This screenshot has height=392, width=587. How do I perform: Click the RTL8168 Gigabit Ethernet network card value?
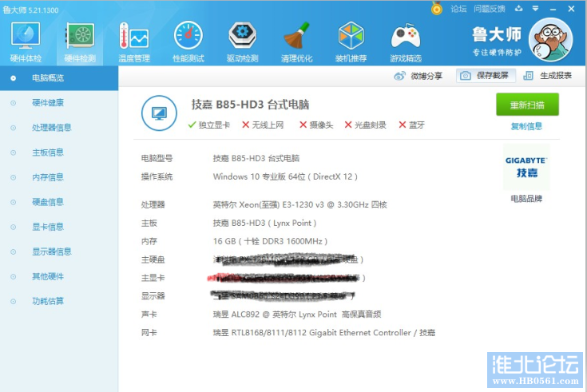coord(323,332)
